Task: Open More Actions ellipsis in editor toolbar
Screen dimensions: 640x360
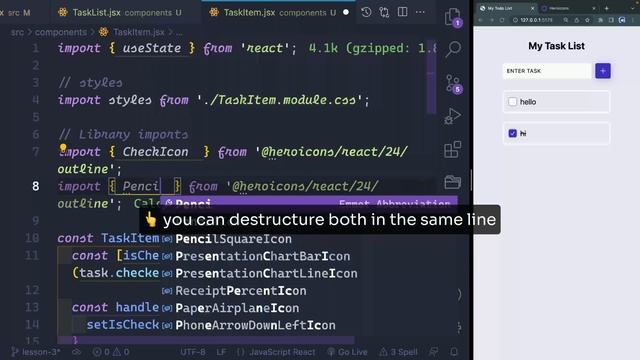Action: coord(420,12)
